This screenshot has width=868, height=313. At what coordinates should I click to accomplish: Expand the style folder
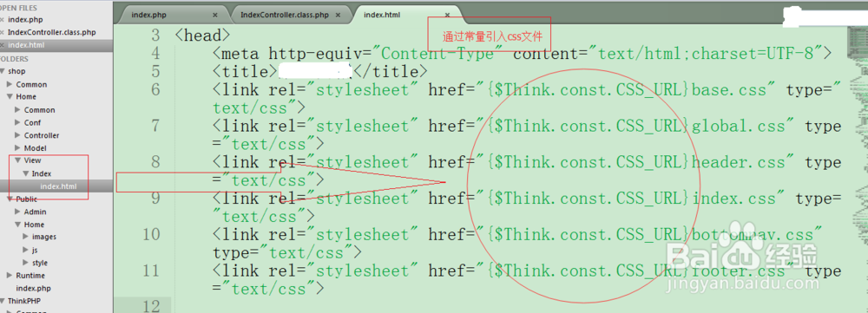click(25, 263)
